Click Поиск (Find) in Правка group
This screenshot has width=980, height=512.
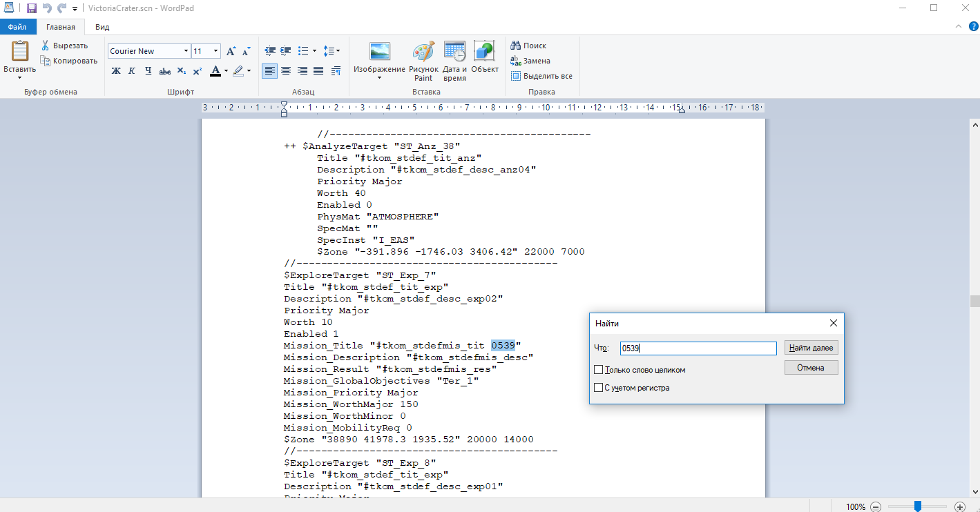click(x=528, y=46)
